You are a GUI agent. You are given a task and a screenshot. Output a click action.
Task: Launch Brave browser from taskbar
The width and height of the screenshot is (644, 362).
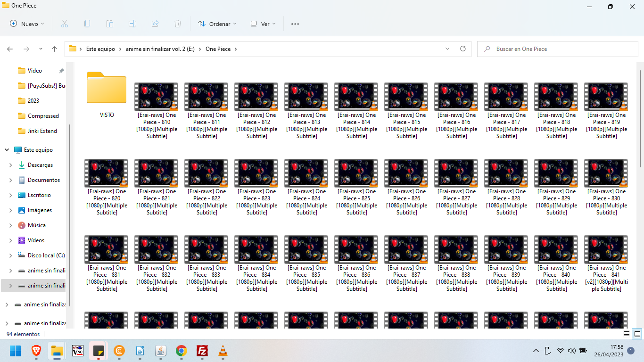(x=36, y=351)
